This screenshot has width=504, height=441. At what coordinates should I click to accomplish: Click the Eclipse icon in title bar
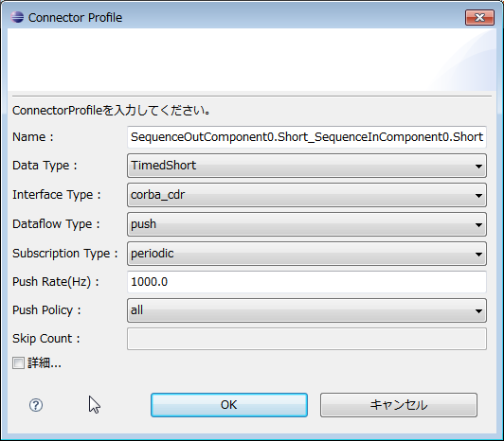click(17, 17)
